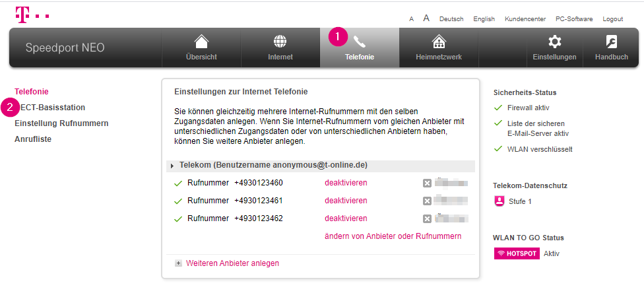Click green checkmark beside Rufnummer +4930123461
Screen dimensions: 644x299
point(178,201)
